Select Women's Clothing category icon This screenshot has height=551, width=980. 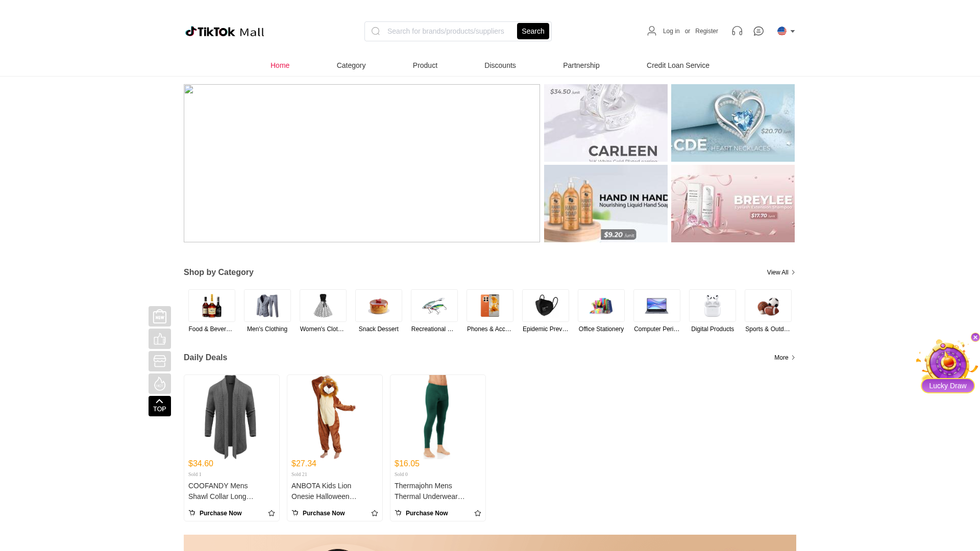pos(323,306)
